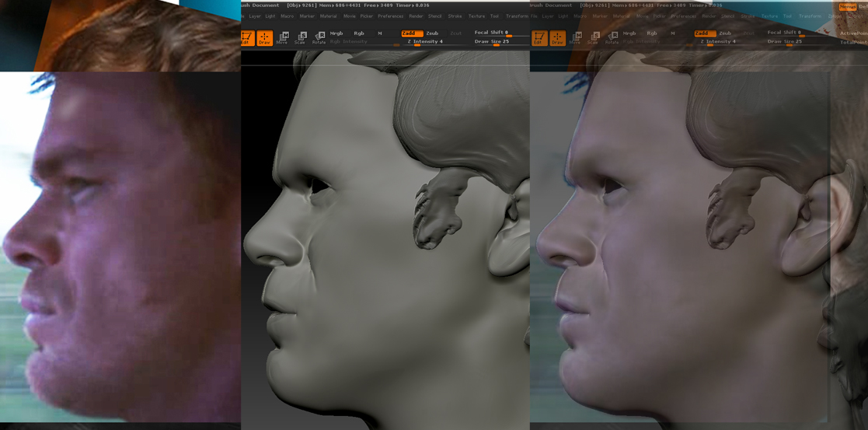Screen dimensions: 868x430
Task: Enable Zcut in middle ZBrush panel
Action: [455, 33]
